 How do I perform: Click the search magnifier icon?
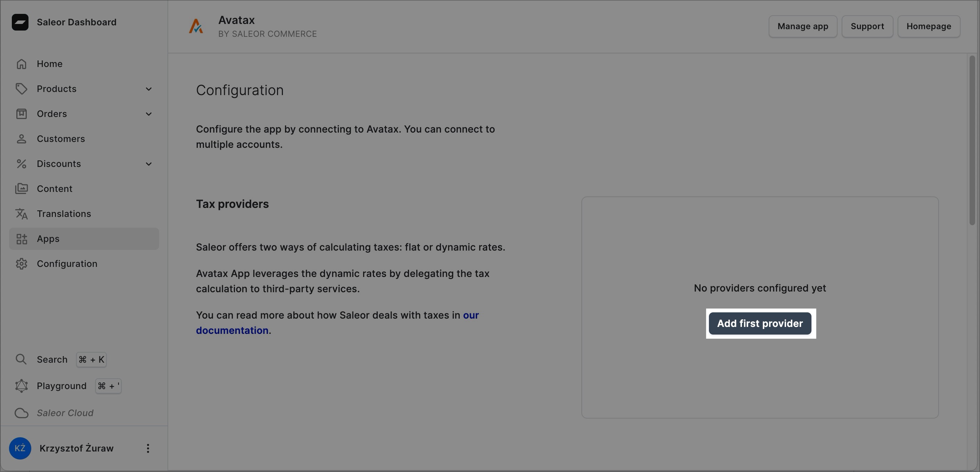point(21,359)
